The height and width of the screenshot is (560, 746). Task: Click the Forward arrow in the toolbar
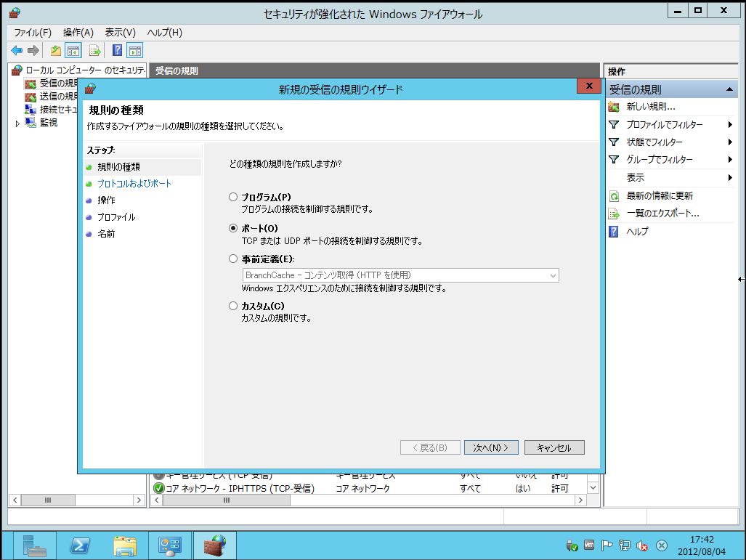tap(33, 50)
